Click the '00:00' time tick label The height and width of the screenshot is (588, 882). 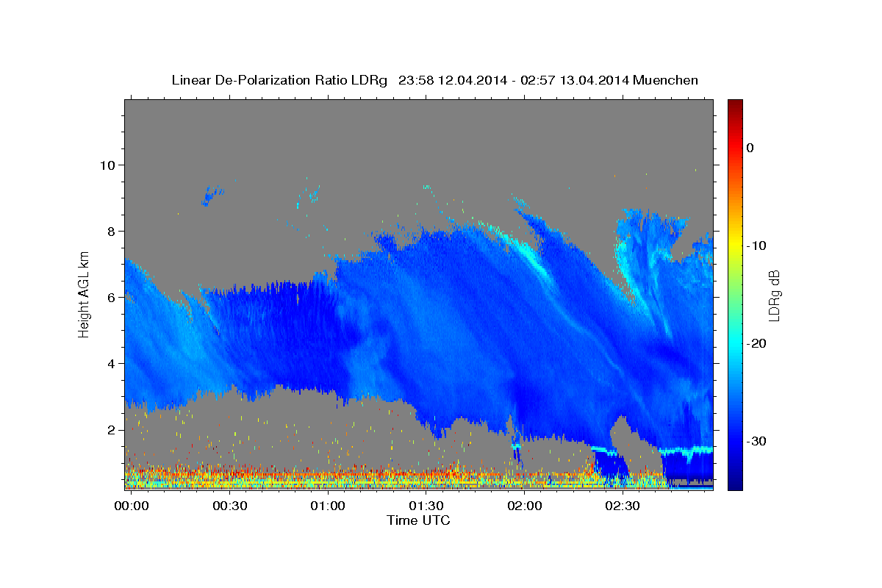[x=131, y=506]
